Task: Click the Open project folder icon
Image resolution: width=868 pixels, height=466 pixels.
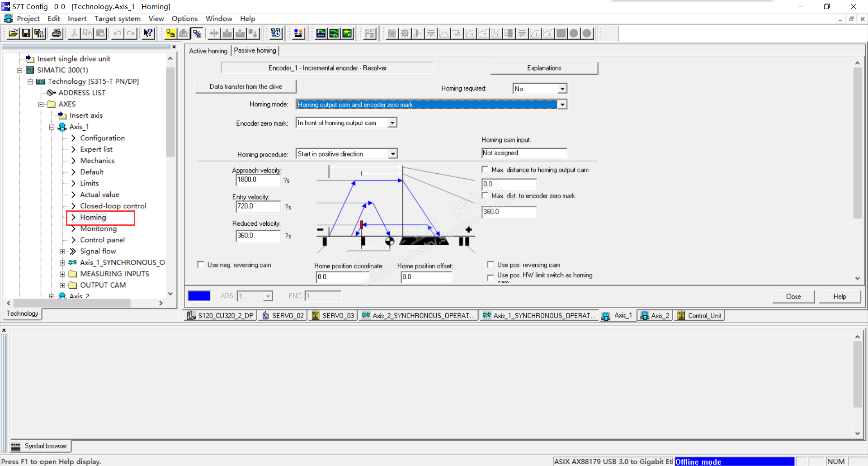Action: coord(13,33)
